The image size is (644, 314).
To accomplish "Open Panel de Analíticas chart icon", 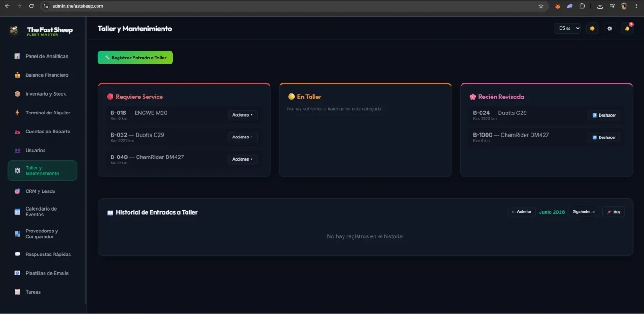I will [17, 56].
